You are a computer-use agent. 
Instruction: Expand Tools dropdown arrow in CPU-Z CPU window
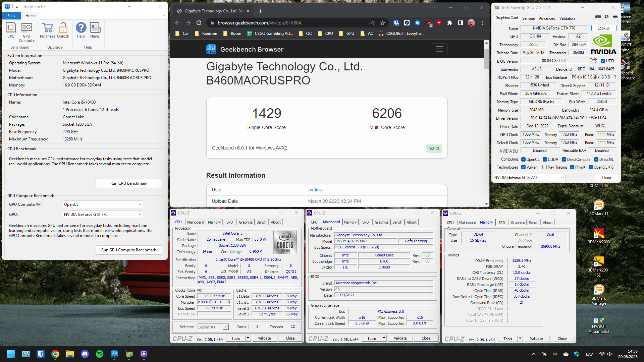[248, 338]
